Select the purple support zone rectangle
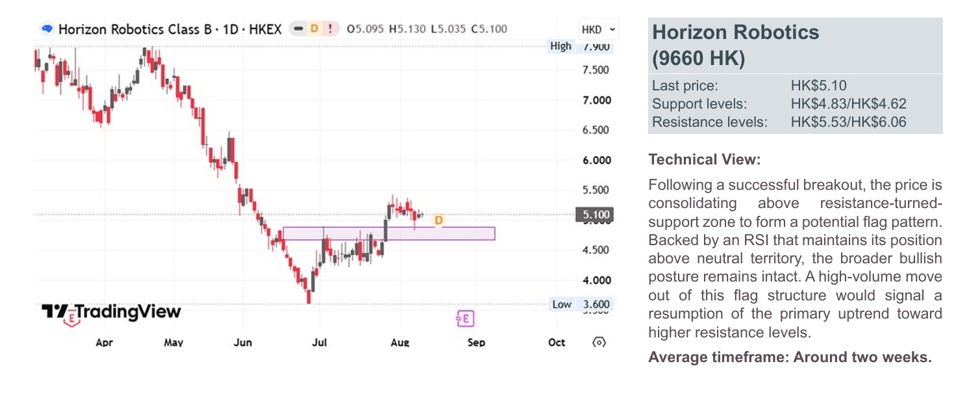980x394 pixels. pyautogui.click(x=388, y=233)
